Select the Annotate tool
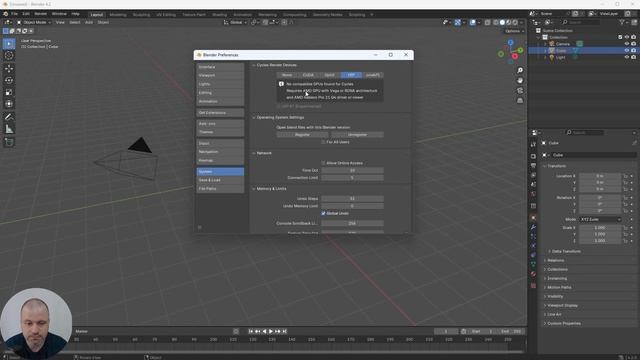The height and width of the screenshot is (360, 640). pyautogui.click(x=9, y=117)
